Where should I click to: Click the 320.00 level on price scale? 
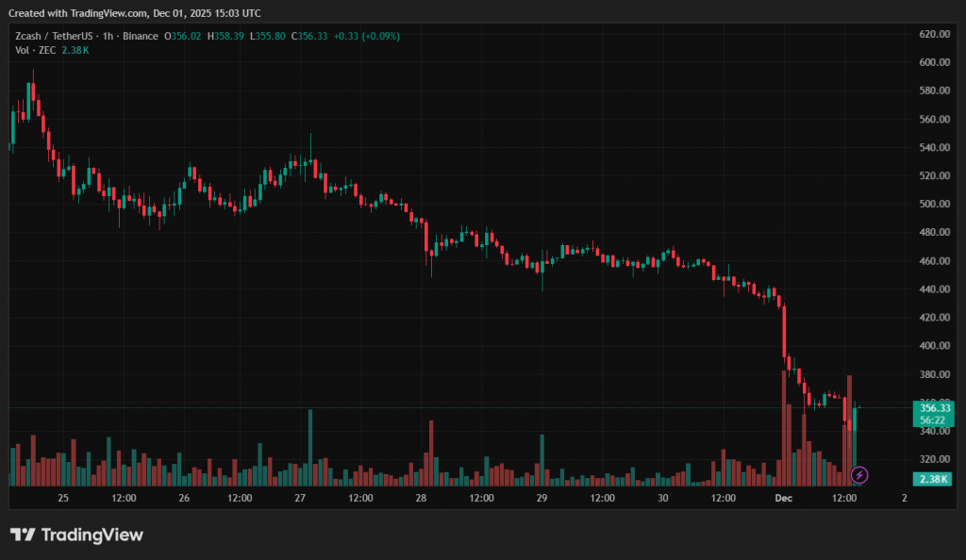(x=933, y=459)
